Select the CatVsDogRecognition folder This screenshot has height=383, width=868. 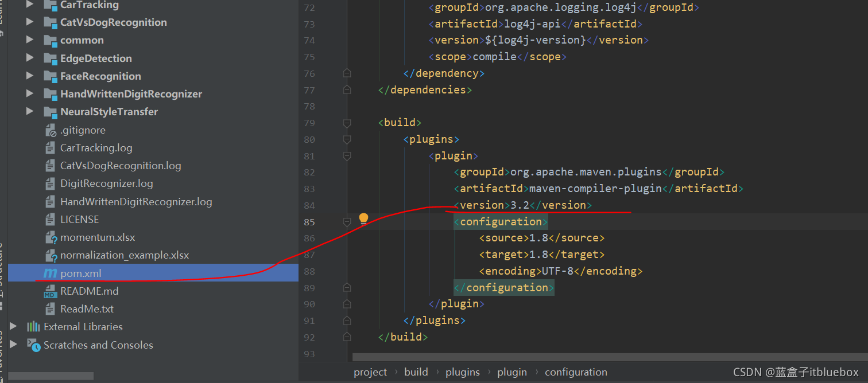tap(114, 22)
